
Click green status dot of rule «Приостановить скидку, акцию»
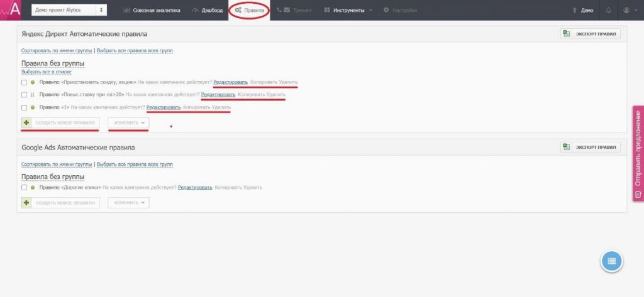[x=33, y=82]
